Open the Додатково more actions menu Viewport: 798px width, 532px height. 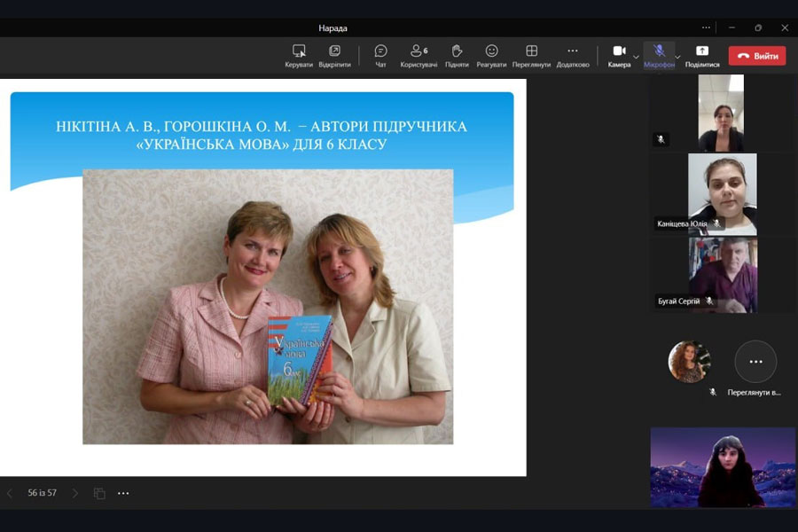(572, 55)
